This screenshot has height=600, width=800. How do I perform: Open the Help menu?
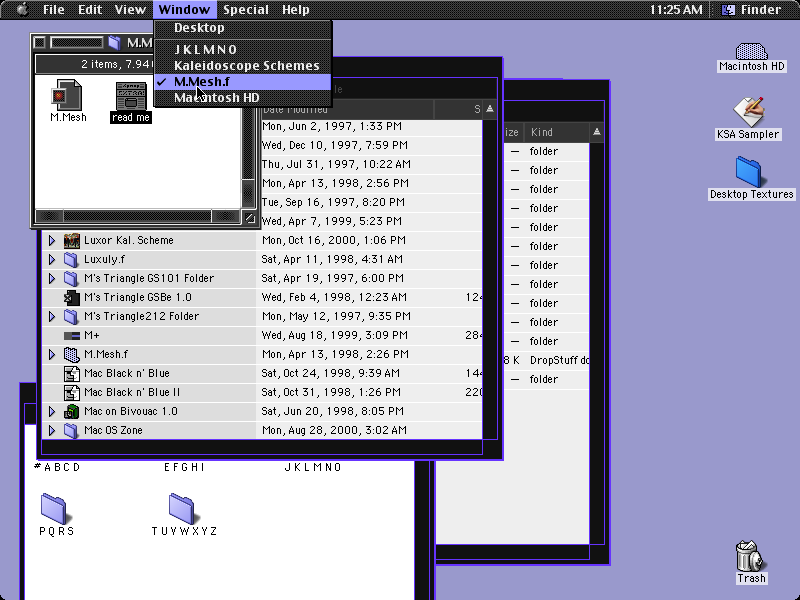(295, 9)
